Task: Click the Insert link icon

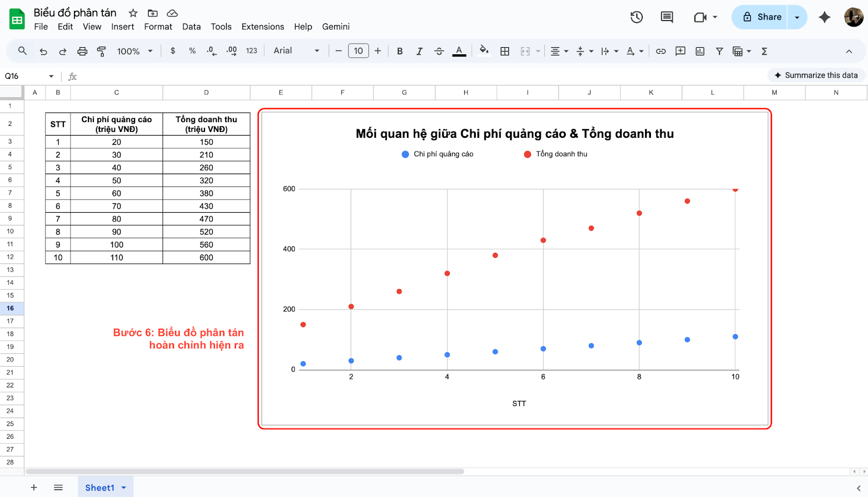Action: click(661, 51)
